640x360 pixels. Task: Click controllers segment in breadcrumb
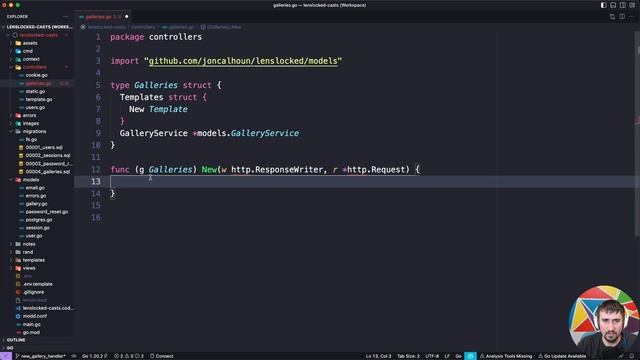coord(143,27)
